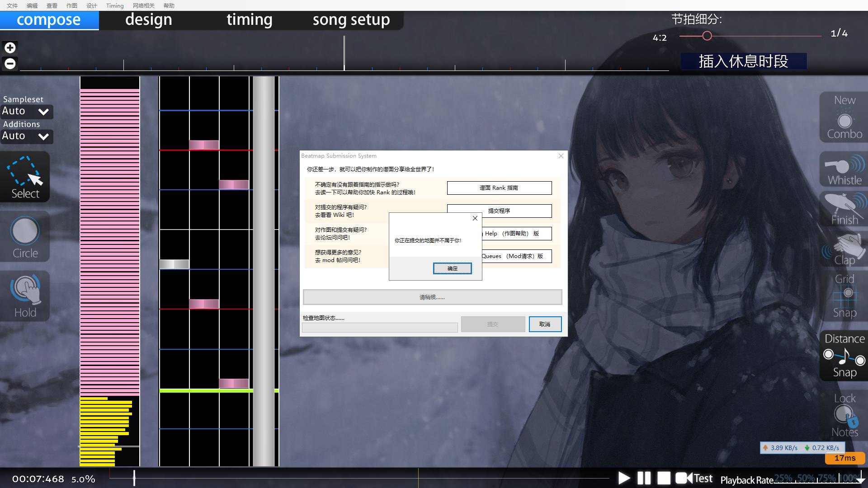Toggle Finish hitsound

(844, 209)
